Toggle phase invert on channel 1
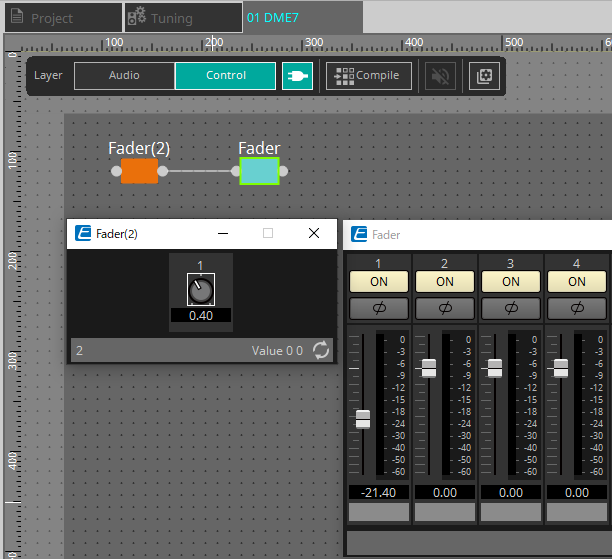 [379, 308]
